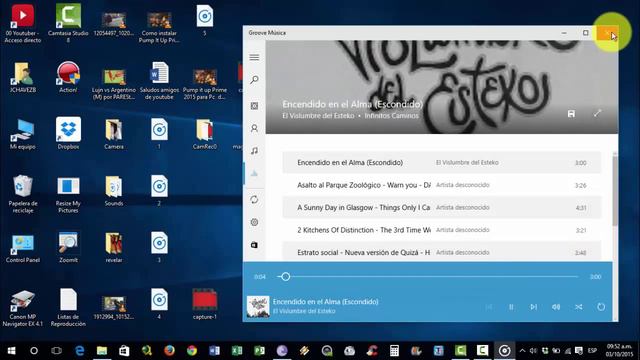Skip to the next track
The height and width of the screenshot is (360, 640).
tap(533, 307)
